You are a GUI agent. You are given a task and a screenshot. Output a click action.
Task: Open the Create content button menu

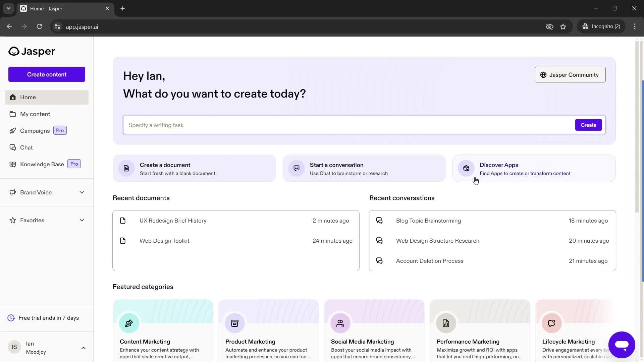point(47,74)
